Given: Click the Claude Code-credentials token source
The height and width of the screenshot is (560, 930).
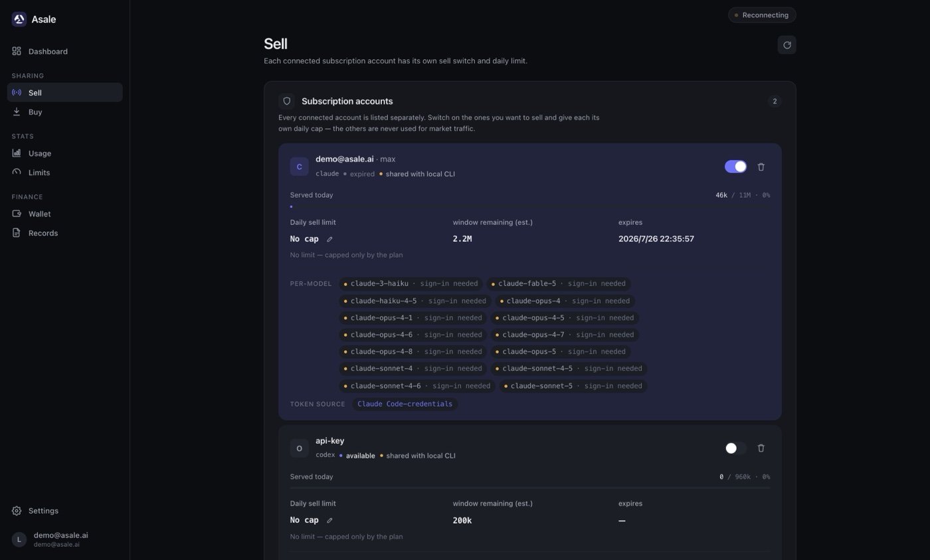Looking at the screenshot, I should click(405, 404).
